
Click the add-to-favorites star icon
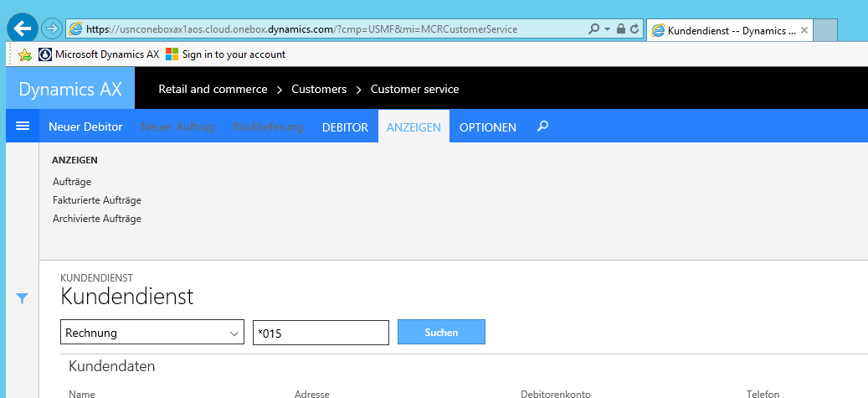point(25,54)
